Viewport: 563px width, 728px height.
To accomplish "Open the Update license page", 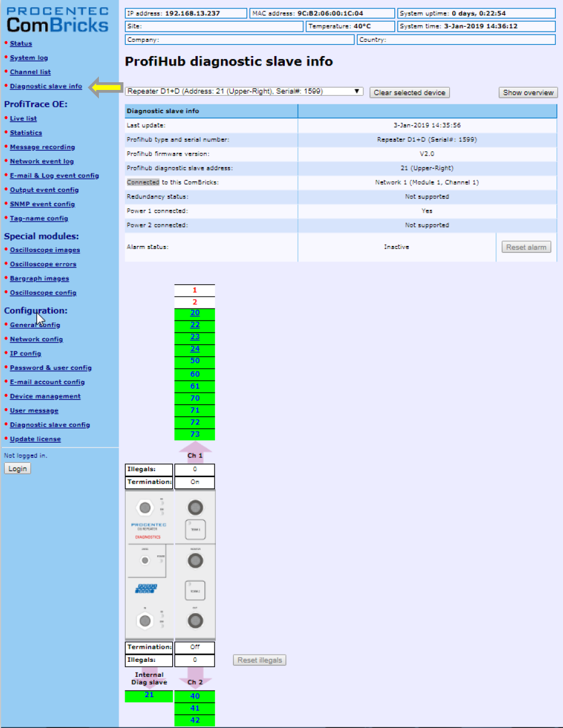I will point(35,440).
